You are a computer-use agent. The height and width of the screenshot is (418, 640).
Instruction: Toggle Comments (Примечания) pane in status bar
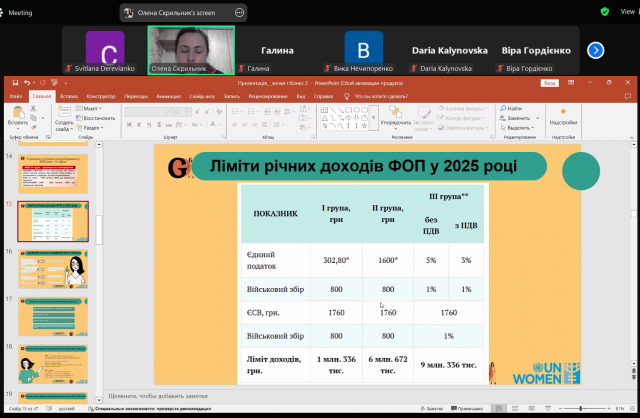coord(468,410)
